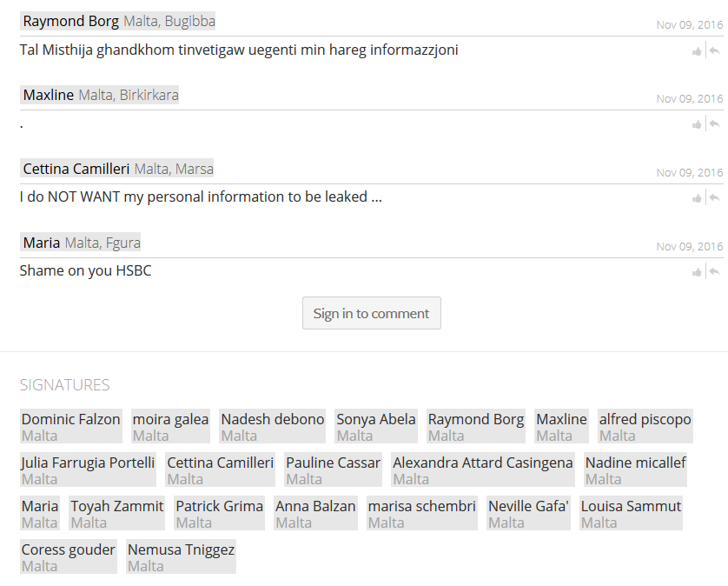Like Maxline's comment with thumbs-up icon
The height and width of the screenshot is (586, 728).
(x=697, y=124)
